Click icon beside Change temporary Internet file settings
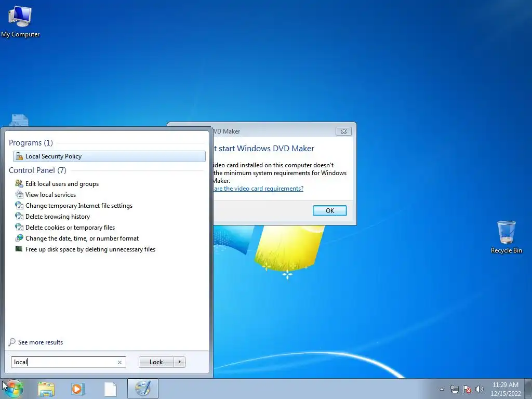Image resolution: width=532 pixels, height=399 pixels. [19, 206]
